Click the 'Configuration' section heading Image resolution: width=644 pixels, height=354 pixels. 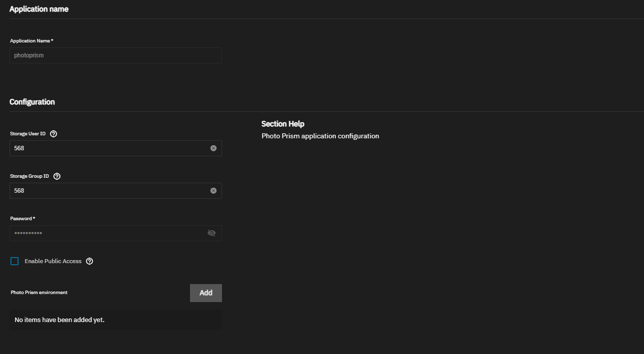pos(32,102)
